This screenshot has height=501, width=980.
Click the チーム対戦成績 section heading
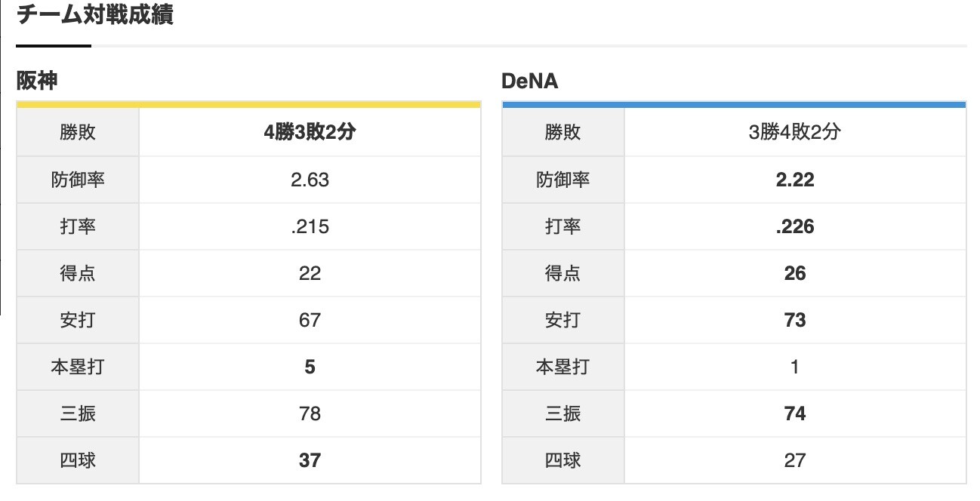click(94, 15)
